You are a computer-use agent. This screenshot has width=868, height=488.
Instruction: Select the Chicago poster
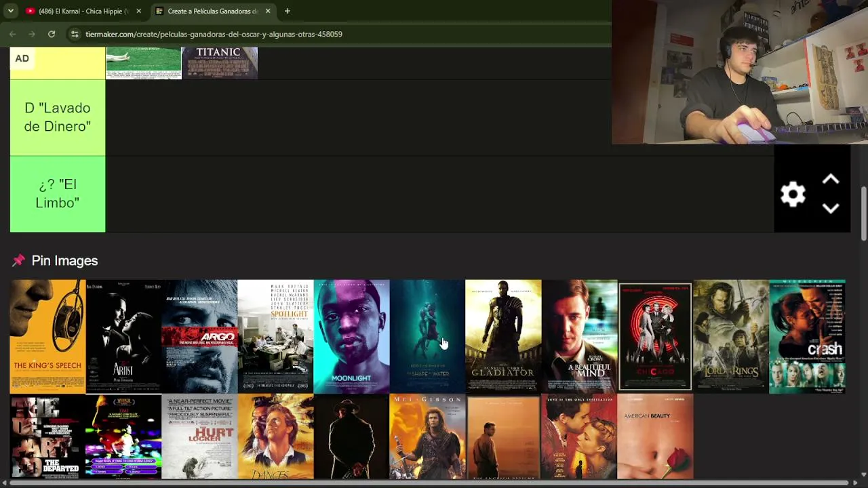click(655, 336)
